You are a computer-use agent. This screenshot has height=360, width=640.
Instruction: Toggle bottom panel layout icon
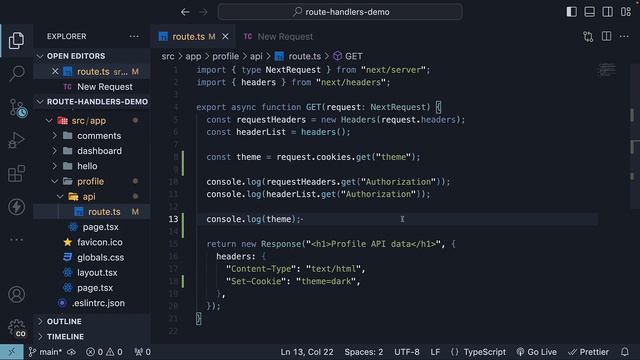click(x=589, y=12)
